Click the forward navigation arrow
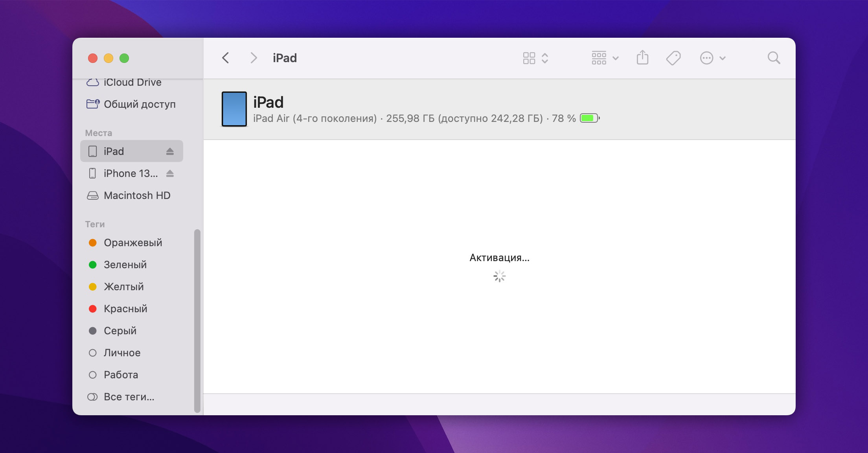The width and height of the screenshot is (868, 453). pyautogui.click(x=254, y=58)
